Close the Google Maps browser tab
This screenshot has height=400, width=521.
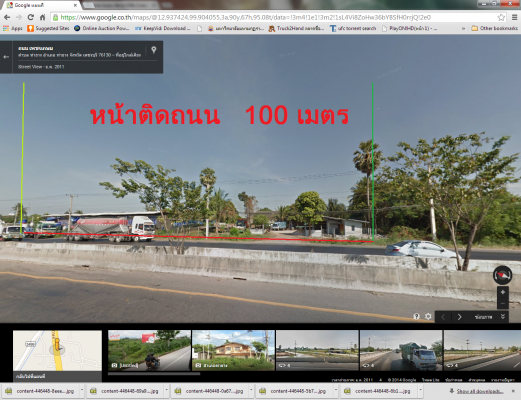coord(75,5)
